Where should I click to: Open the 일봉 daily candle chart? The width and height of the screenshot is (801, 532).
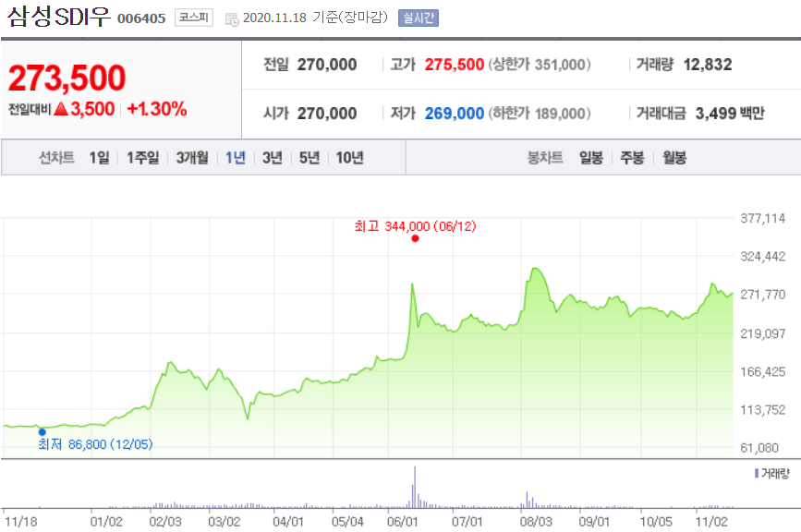pyautogui.click(x=591, y=158)
